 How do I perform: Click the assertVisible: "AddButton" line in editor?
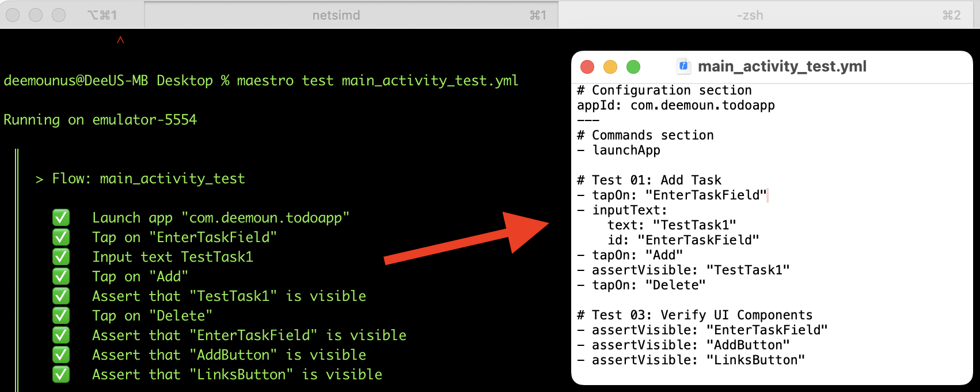pyautogui.click(x=683, y=345)
